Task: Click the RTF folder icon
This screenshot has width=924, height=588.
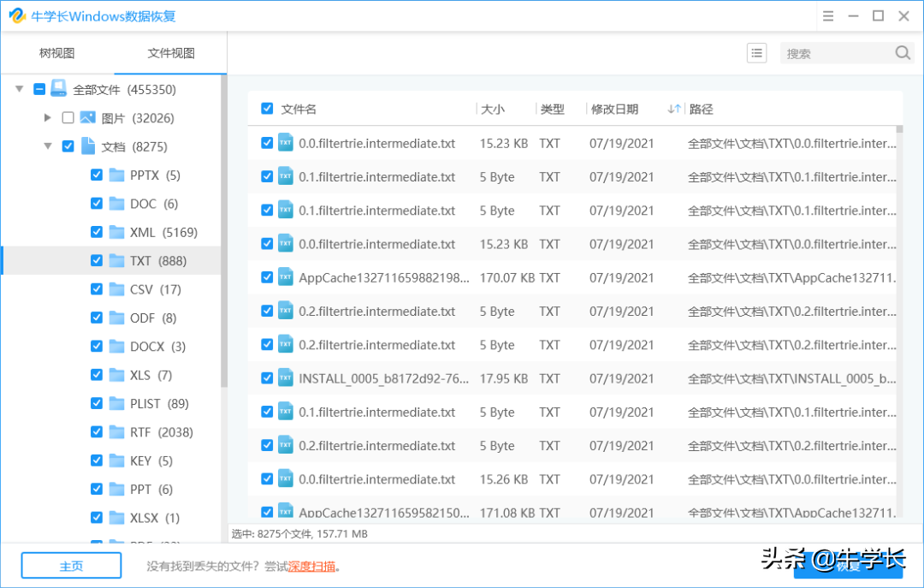Action: click(x=116, y=431)
